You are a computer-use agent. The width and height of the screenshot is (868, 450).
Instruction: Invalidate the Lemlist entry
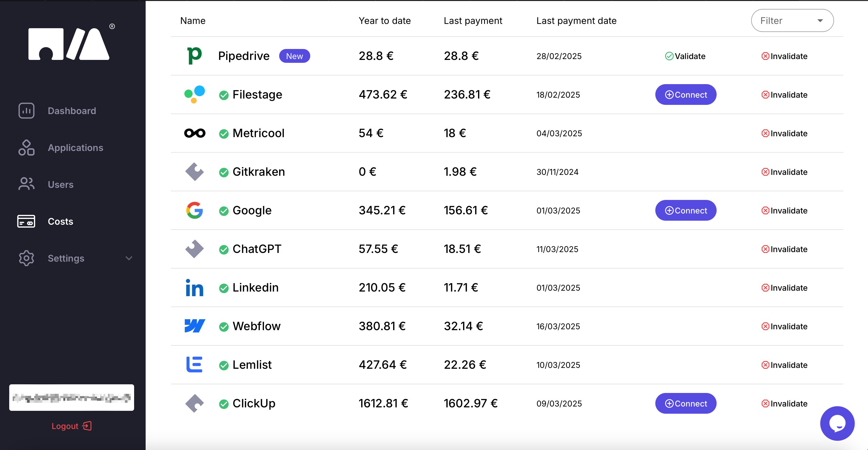click(785, 365)
